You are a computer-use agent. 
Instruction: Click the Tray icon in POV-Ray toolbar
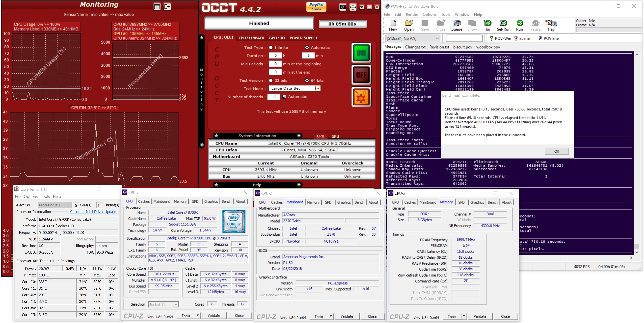tap(551, 25)
